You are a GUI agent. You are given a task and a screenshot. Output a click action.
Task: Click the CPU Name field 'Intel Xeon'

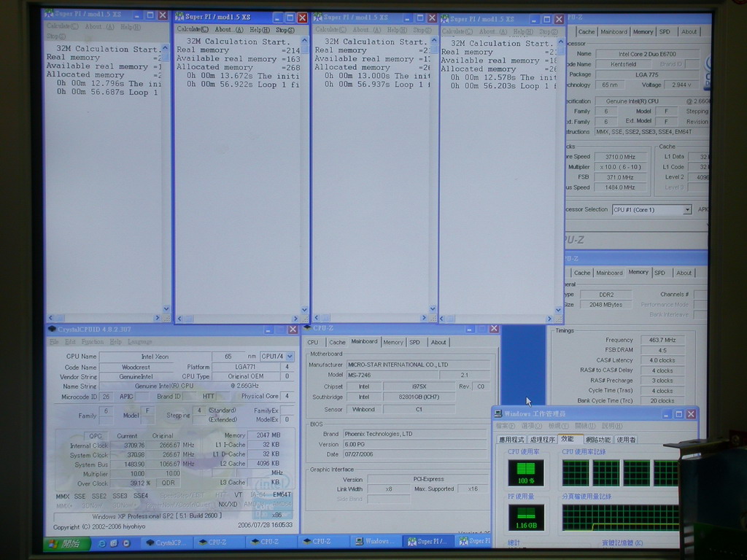(155, 357)
